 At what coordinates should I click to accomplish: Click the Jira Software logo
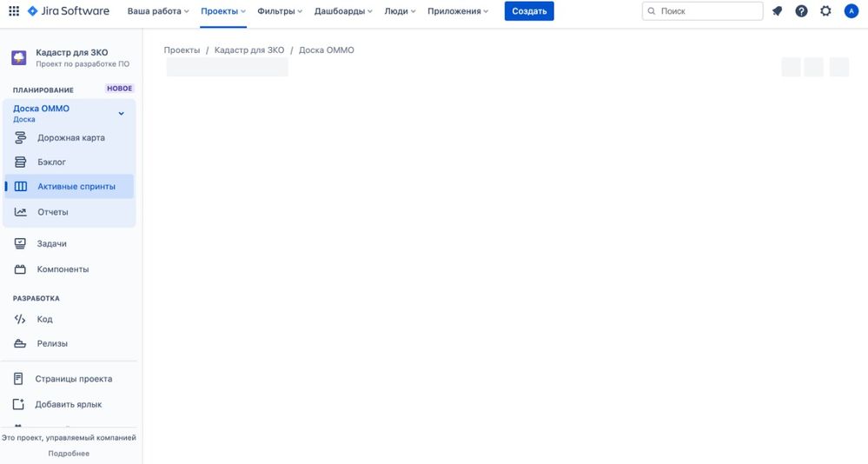68,11
